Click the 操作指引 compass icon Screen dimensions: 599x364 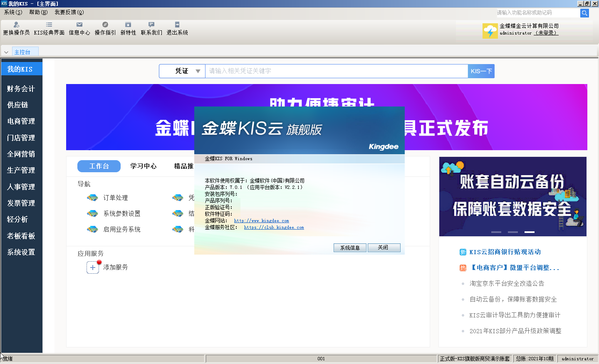click(105, 25)
